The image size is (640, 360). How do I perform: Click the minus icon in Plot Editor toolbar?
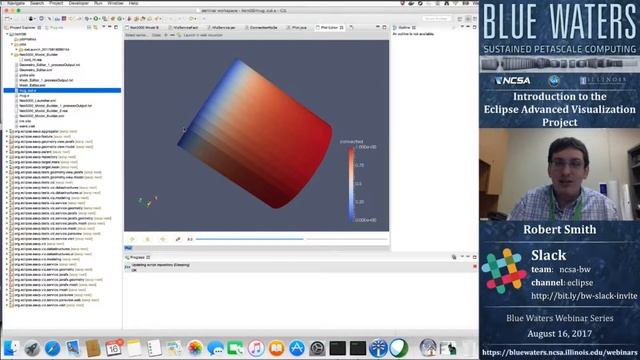pyautogui.click(x=172, y=35)
